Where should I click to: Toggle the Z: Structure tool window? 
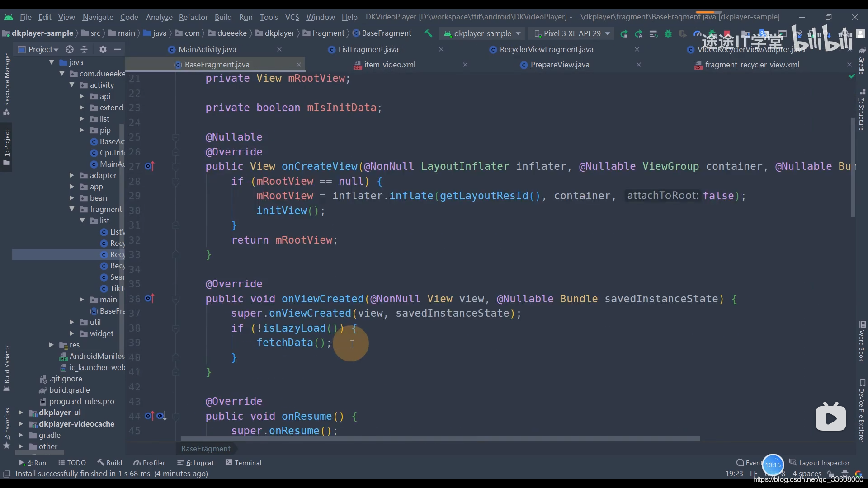[862, 110]
